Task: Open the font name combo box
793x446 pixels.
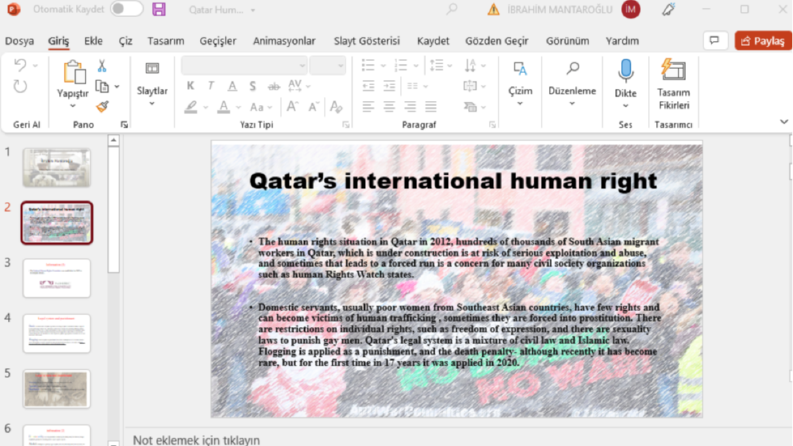Action: coord(244,66)
